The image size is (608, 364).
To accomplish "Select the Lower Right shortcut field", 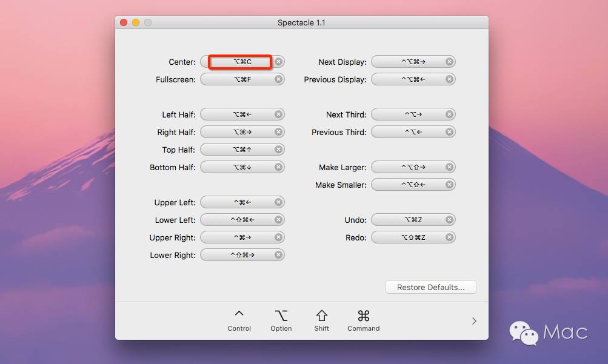I will [242, 255].
